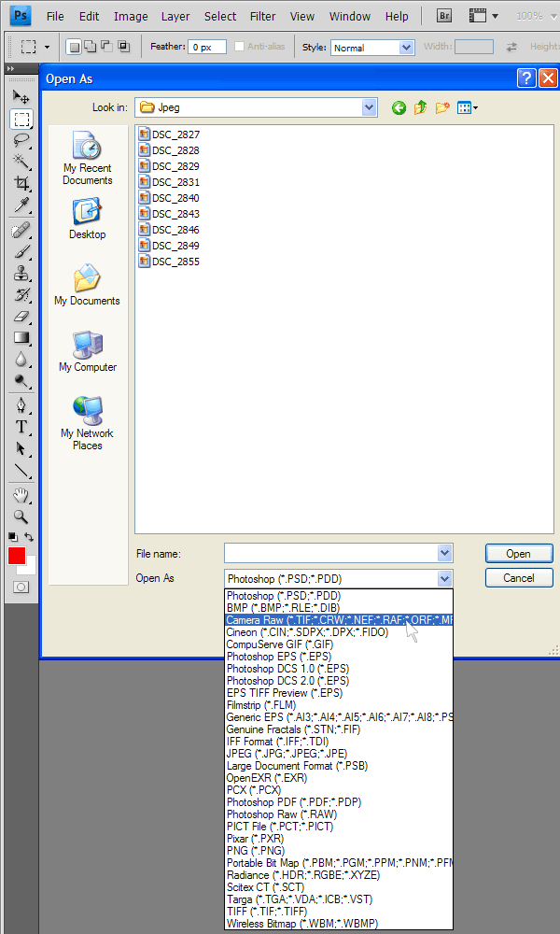Click the Cancel button

click(x=518, y=578)
